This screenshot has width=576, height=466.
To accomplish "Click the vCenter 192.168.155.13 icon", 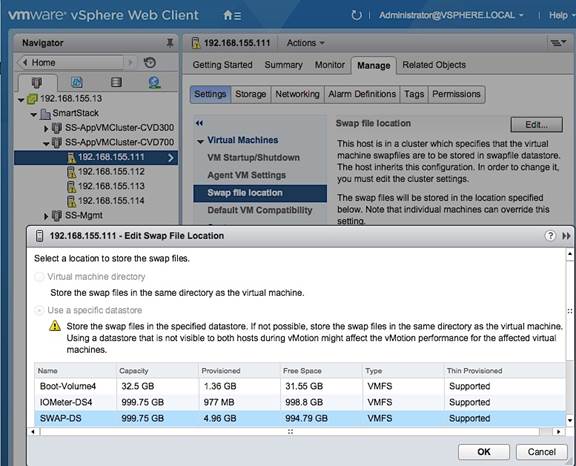I will [32, 98].
